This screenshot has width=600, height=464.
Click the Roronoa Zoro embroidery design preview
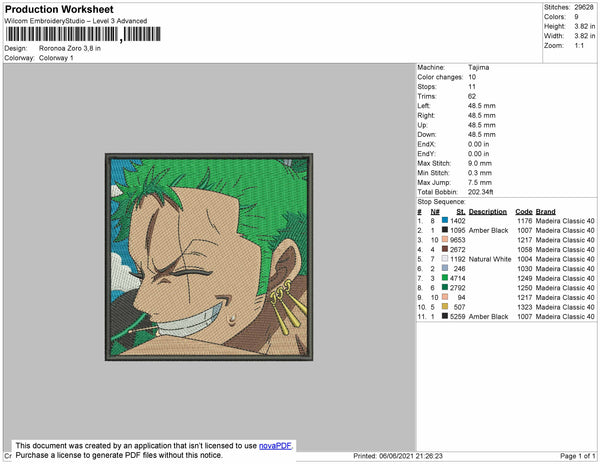coord(209,257)
